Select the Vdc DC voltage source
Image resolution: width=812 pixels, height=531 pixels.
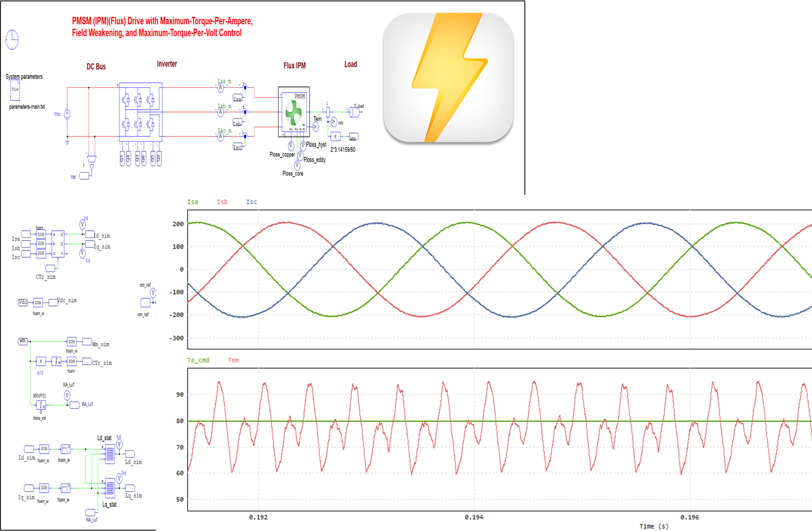click(67, 114)
